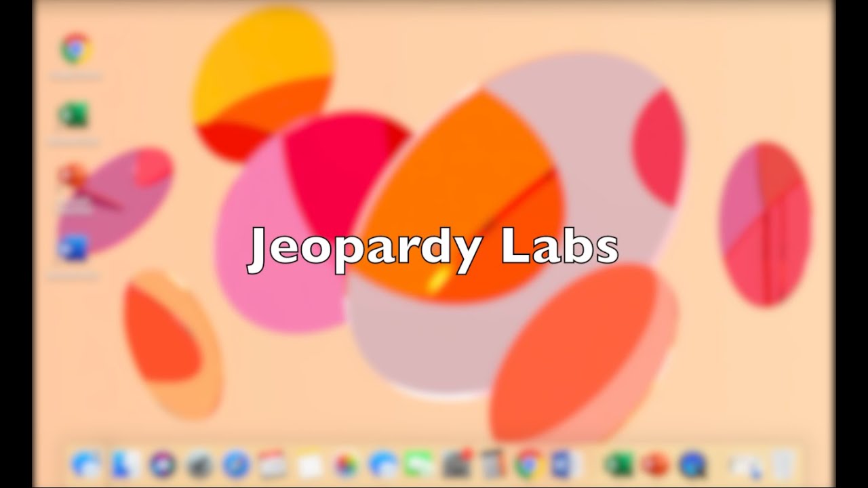Open Safari from the Dock
The image size is (868, 488).
(x=236, y=464)
